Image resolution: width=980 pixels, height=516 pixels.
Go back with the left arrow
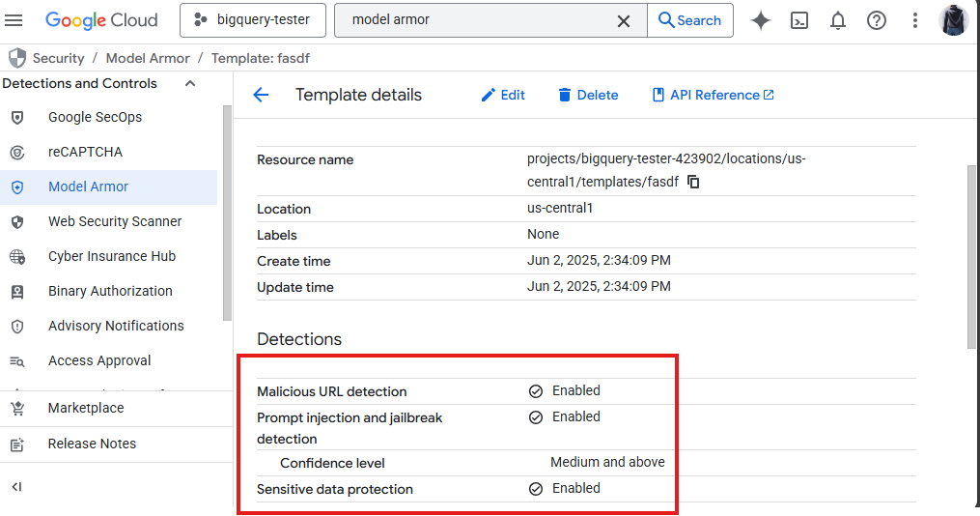click(x=261, y=95)
